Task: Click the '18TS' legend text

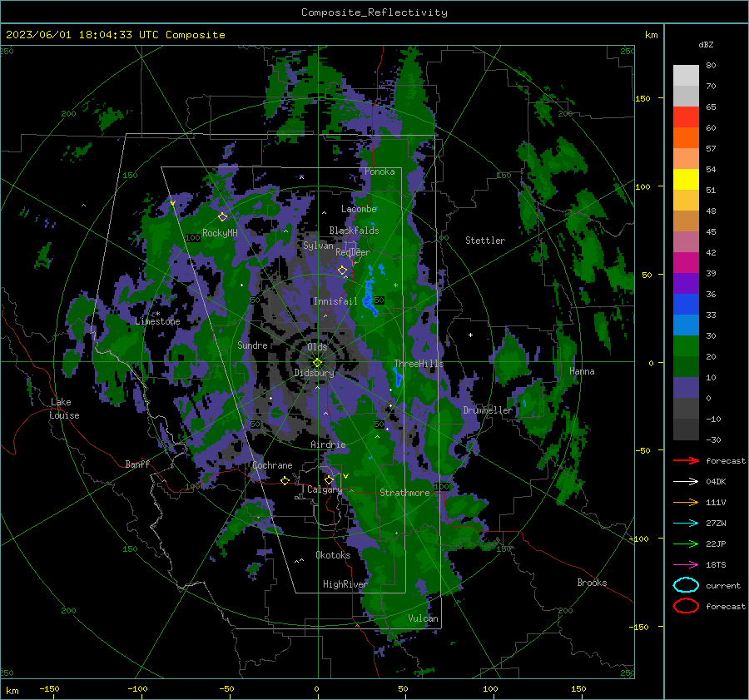Action: [716, 565]
